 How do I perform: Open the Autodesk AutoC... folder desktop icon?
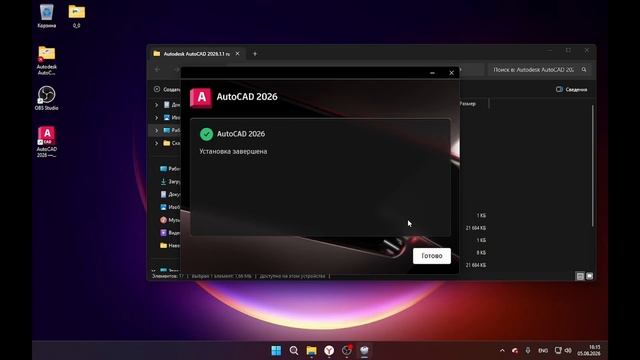coord(47,60)
